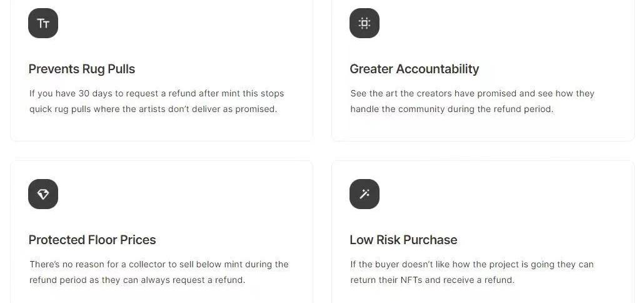Viewport: 644px width, 303px height.
Task: Click the line "quick rug pulls where the artists"
Action: [x=153, y=109]
